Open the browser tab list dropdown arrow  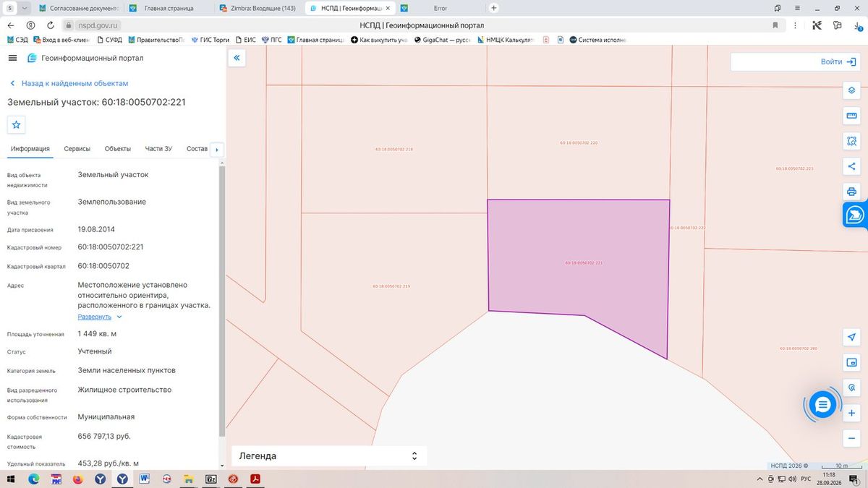pyautogui.click(x=25, y=8)
